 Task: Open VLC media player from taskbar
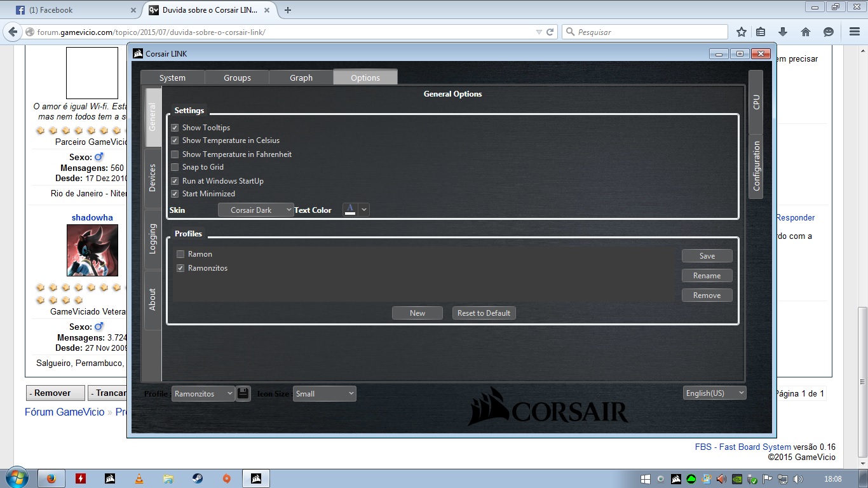pos(139,478)
